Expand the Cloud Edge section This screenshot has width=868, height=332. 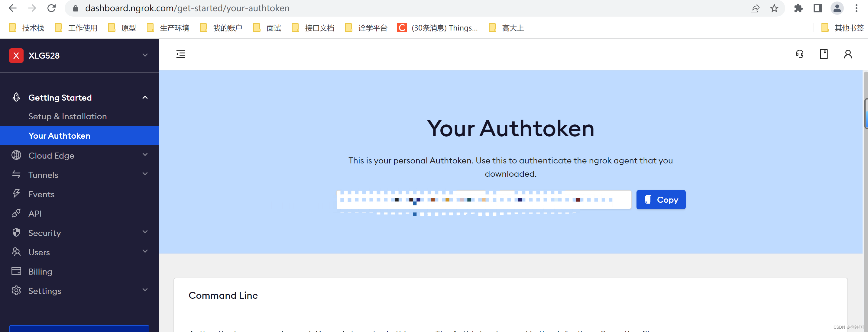pyautogui.click(x=145, y=155)
